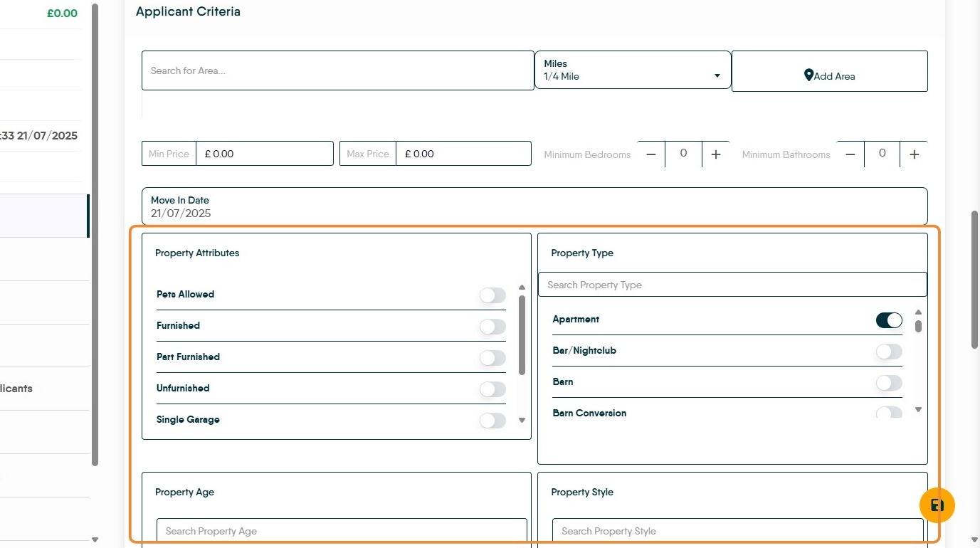
Task: Click the orange floating save icon
Action: pyautogui.click(x=937, y=505)
